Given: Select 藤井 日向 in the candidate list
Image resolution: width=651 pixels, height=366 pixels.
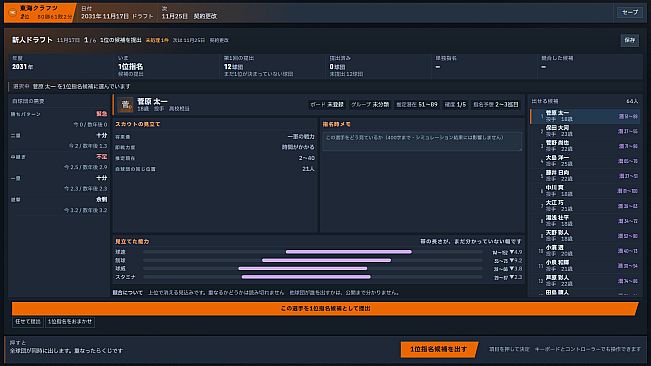Looking at the screenshot, I should point(585,176).
